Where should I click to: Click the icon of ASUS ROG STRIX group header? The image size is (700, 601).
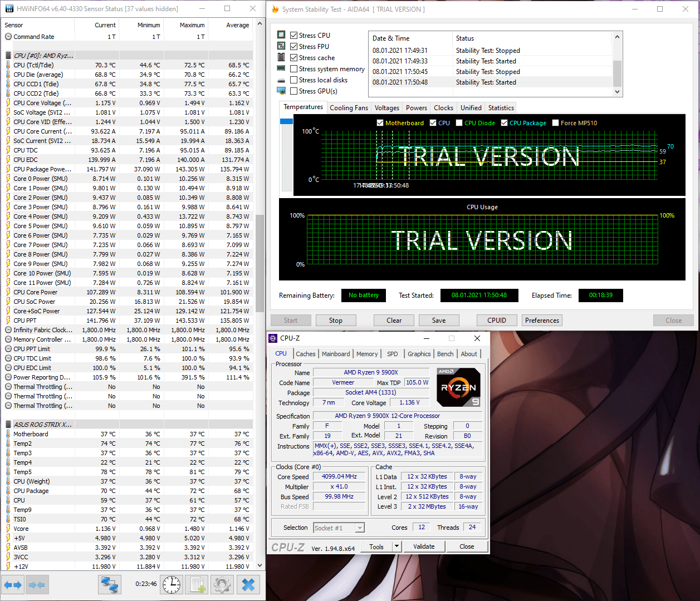tap(8, 425)
